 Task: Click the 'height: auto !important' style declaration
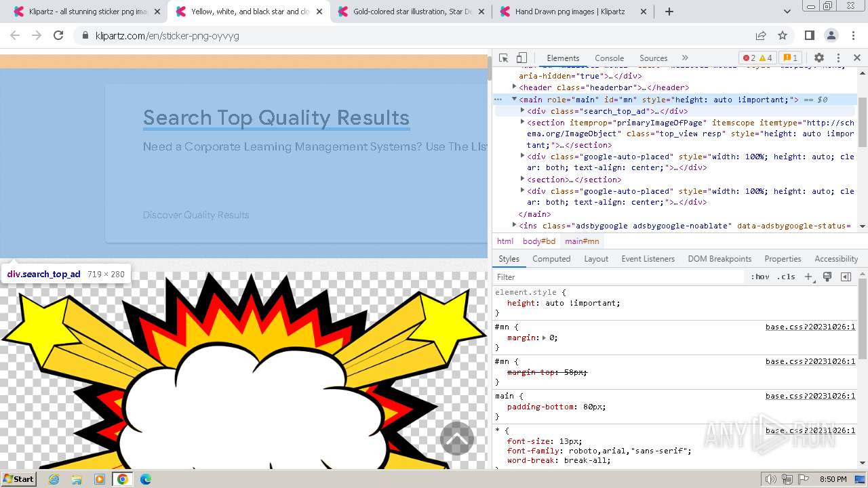564,303
